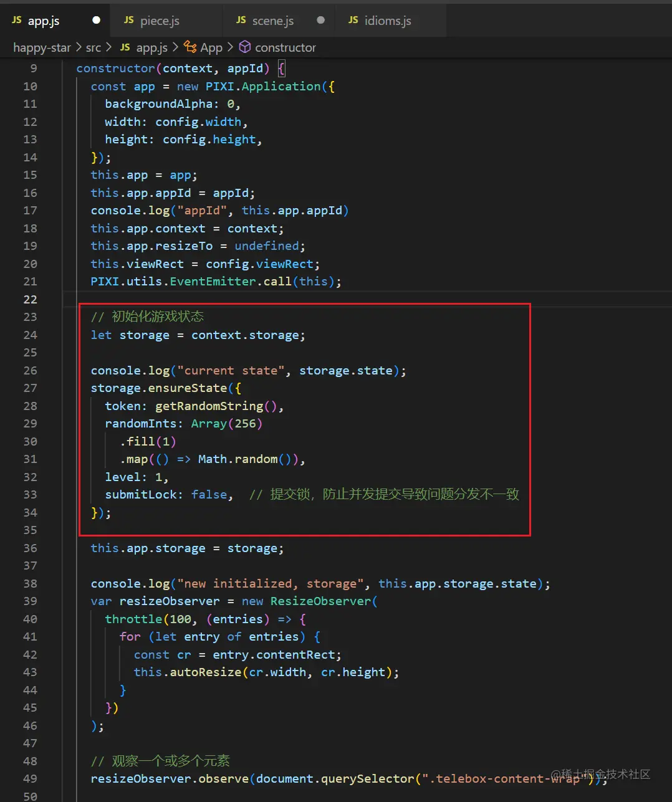This screenshot has width=672, height=802.
Task: Select src folder in the breadcrumb
Action: point(94,47)
